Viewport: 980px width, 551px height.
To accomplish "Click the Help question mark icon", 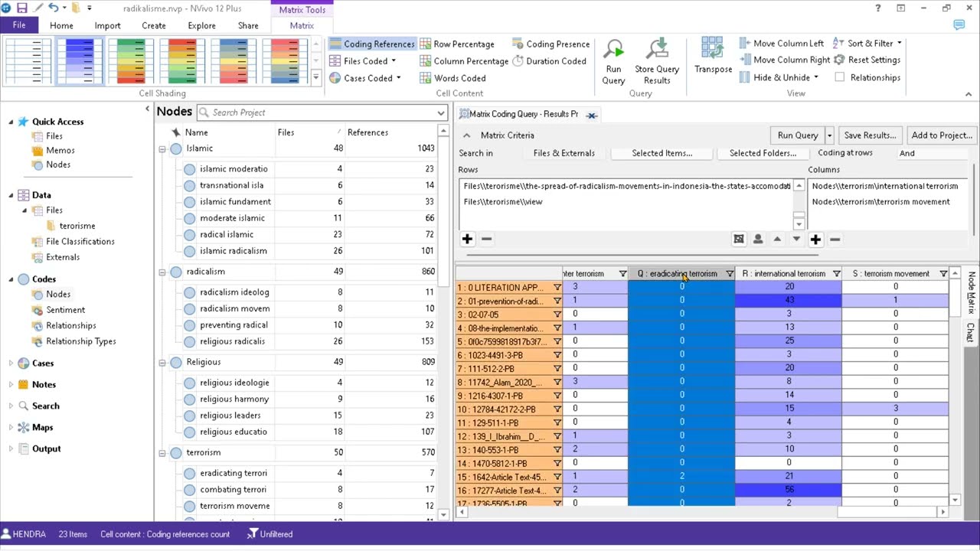I will pyautogui.click(x=878, y=8).
